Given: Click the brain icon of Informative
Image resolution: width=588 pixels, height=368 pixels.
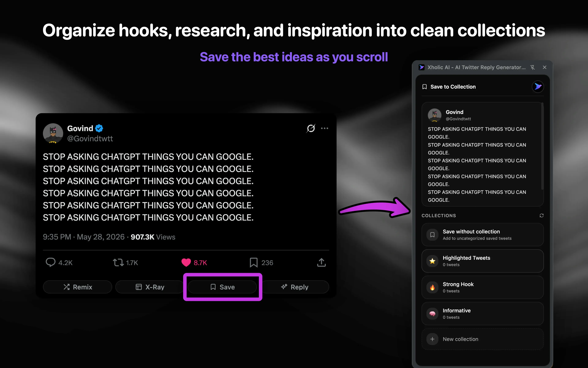Looking at the screenshot, I should click(432, 314).
